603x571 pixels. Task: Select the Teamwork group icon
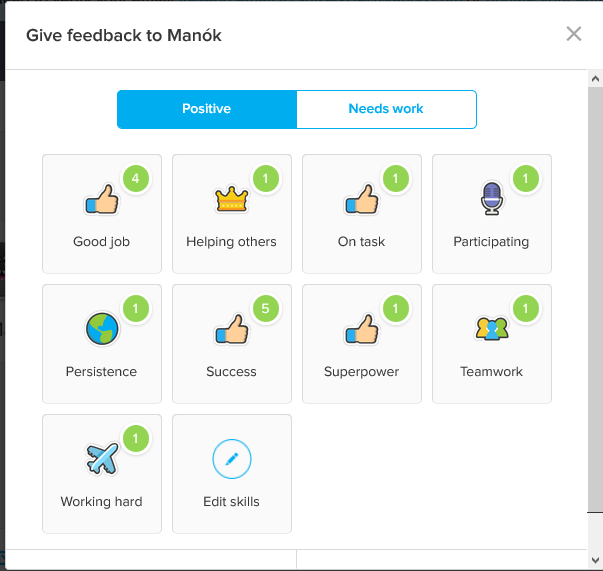(x=492, y=328)
